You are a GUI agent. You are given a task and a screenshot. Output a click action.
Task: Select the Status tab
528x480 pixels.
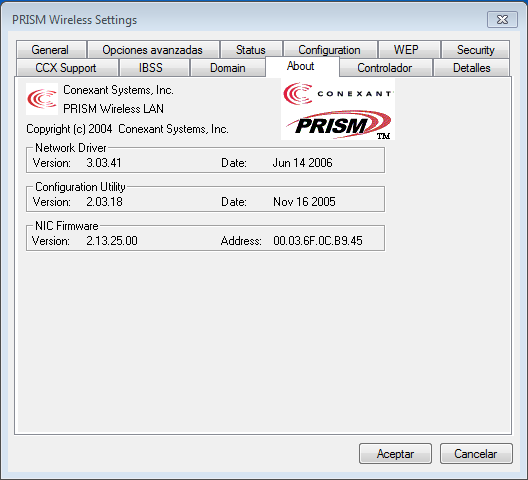point(251,50)
